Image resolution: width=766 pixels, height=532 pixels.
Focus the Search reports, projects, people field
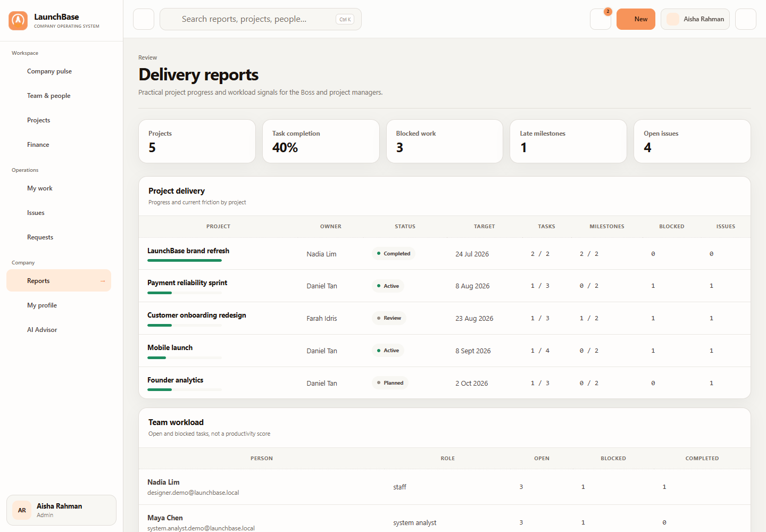coord(261,19)
